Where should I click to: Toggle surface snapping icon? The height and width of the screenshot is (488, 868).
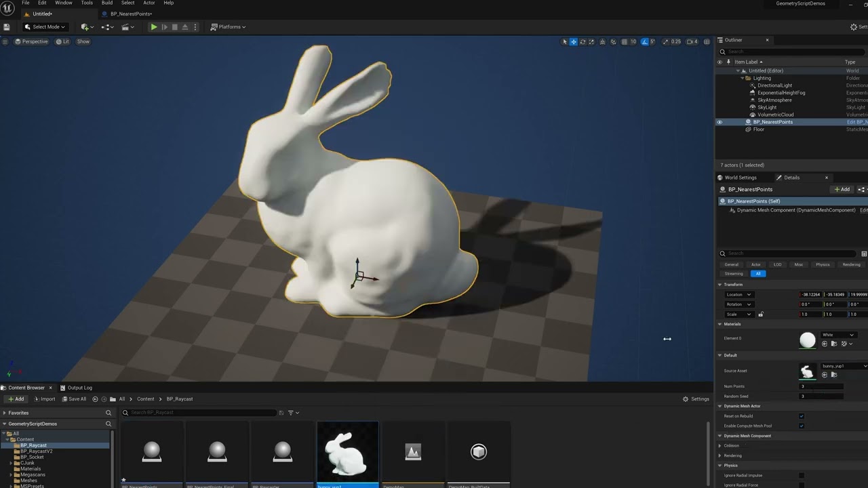point(613,41)
